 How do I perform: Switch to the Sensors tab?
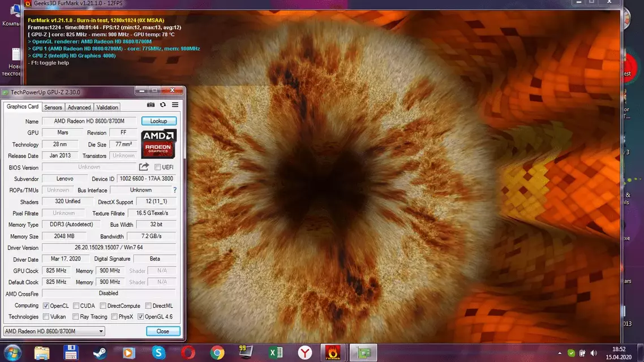click(x=53, y=107)
